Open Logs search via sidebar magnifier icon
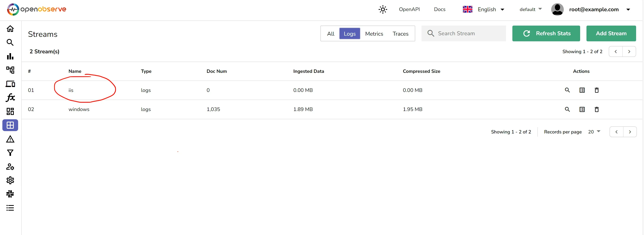This screenshot has width=644, height=235. (x=10, y=43)
